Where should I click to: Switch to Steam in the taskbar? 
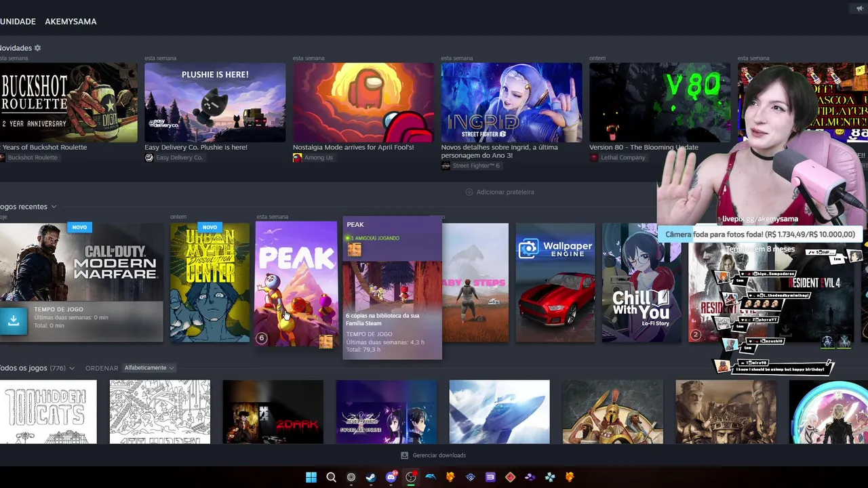tap(371, 477)
